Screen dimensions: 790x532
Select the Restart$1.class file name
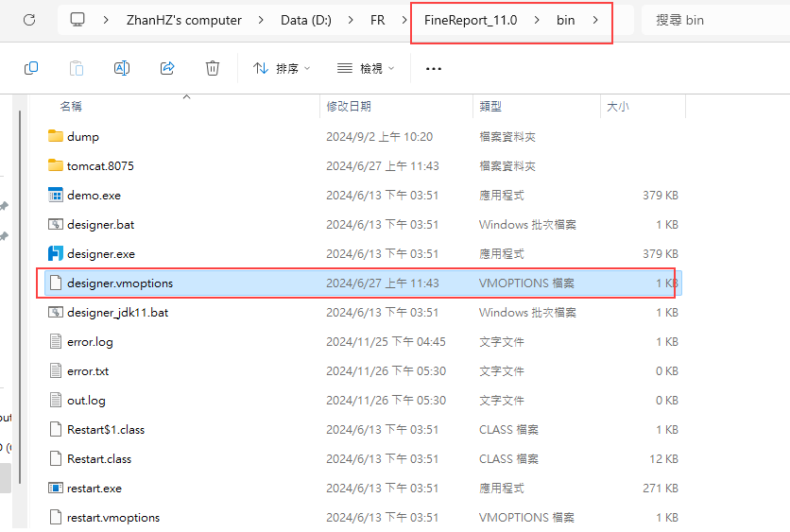pos(106,429)
